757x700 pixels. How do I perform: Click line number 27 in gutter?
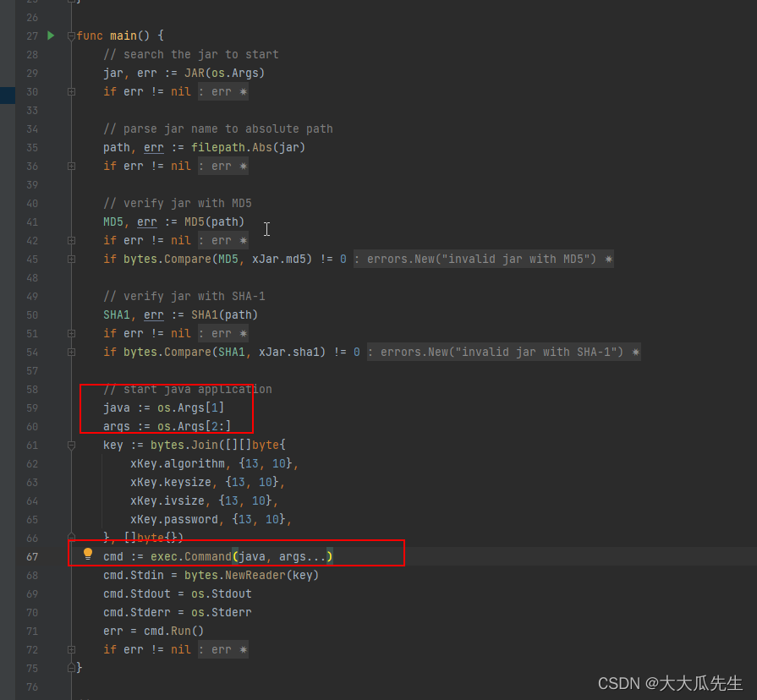(32, 36)
